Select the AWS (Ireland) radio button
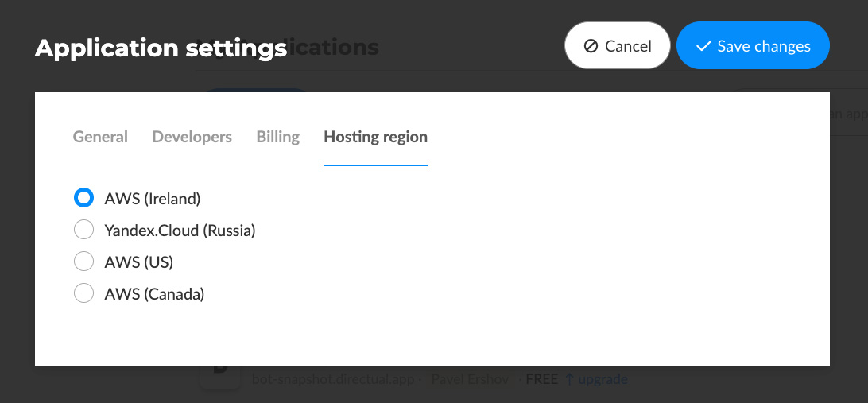868x403 pixels. click(x=83, y=198)
